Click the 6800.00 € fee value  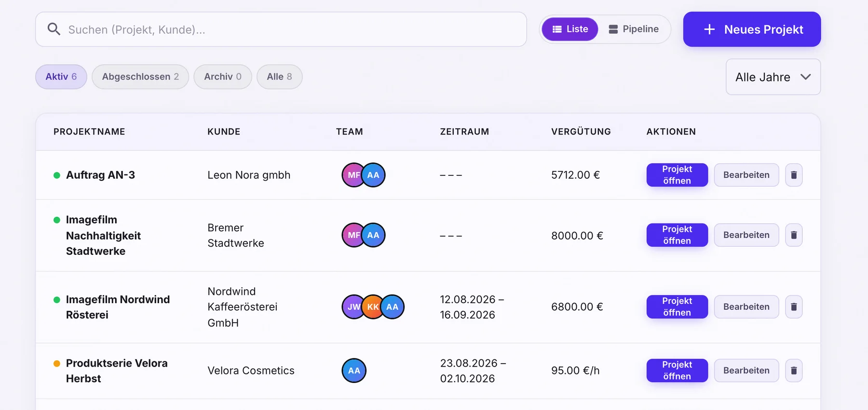click(577, 307)
